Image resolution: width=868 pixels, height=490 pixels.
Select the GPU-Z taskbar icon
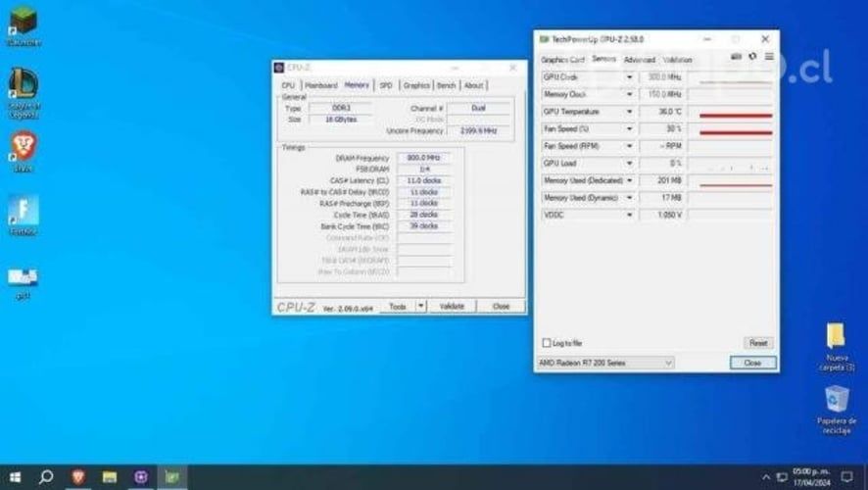[172, 476]
